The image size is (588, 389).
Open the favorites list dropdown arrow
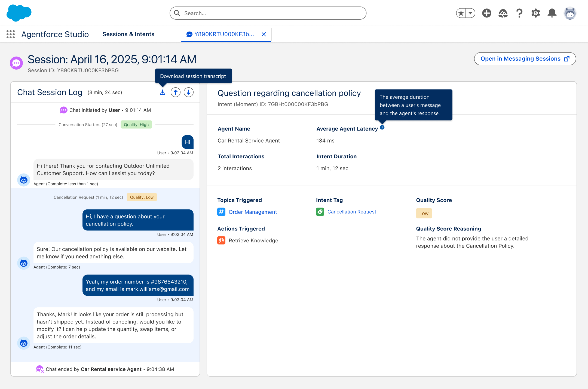(470, 13)
